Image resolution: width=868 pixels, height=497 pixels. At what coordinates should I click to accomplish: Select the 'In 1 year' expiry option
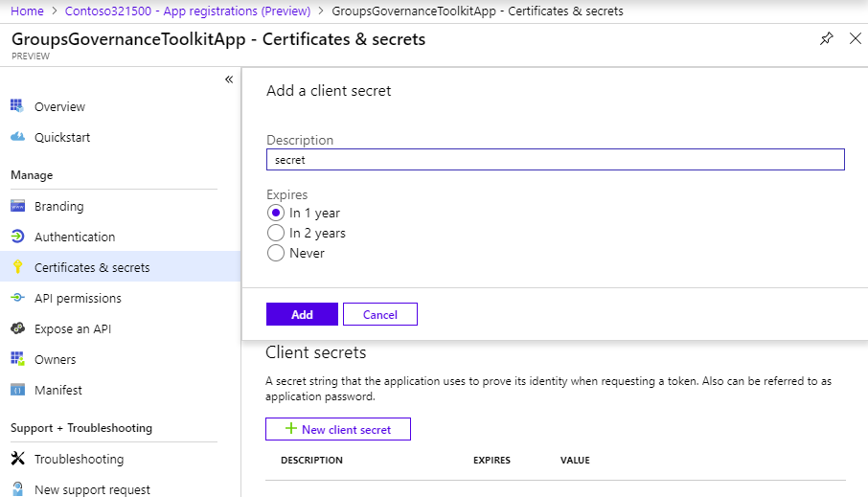coord(276,213)
